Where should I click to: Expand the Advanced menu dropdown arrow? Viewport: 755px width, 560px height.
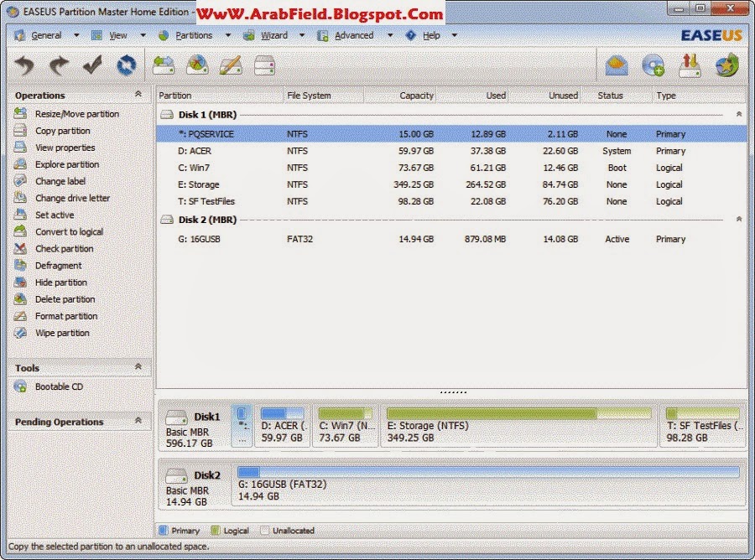tap(390, 35)
